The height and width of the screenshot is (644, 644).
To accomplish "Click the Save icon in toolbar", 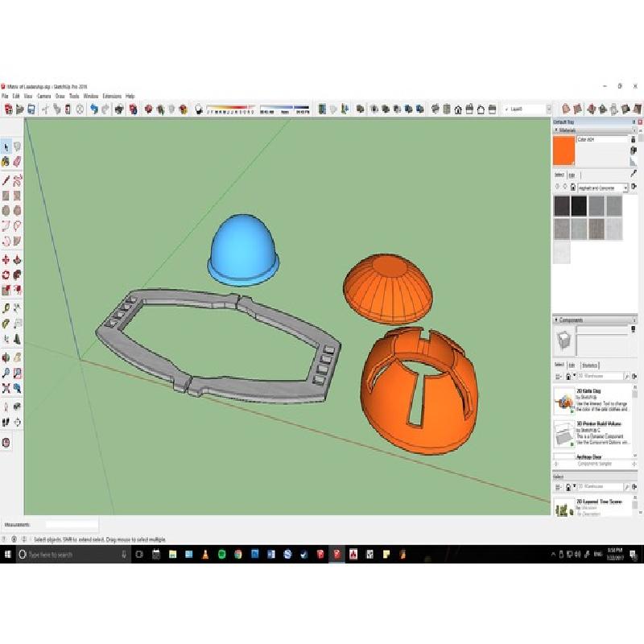I will (31, 109).
